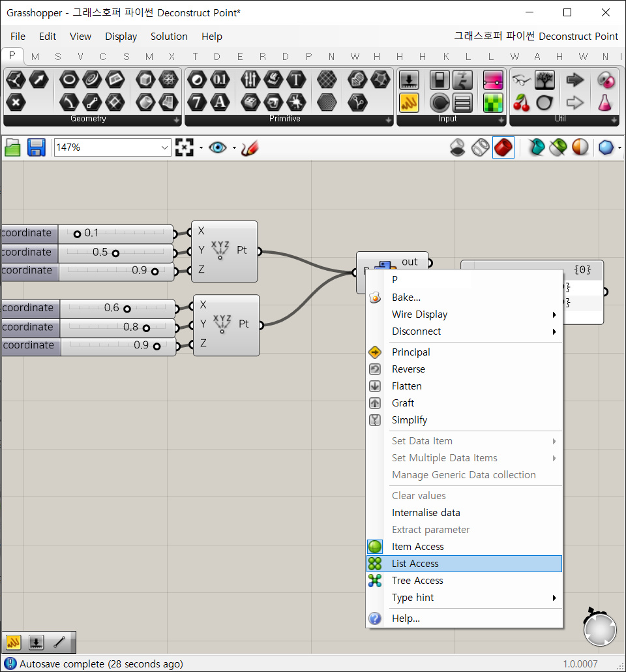Click the orange graph icon in bottom-left tray
The image size is (626, 672).
[x=13, y=642]
